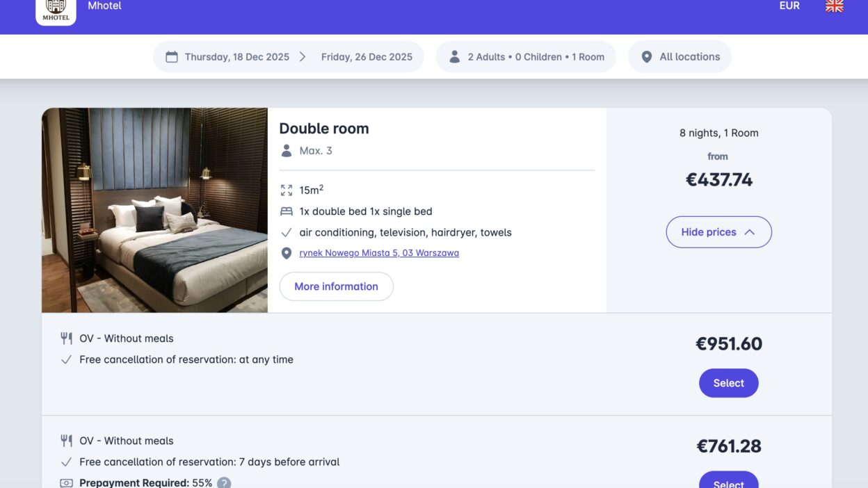Click the More information button
868x488 pixels.
pyautogui.click(x=336, y=286)
